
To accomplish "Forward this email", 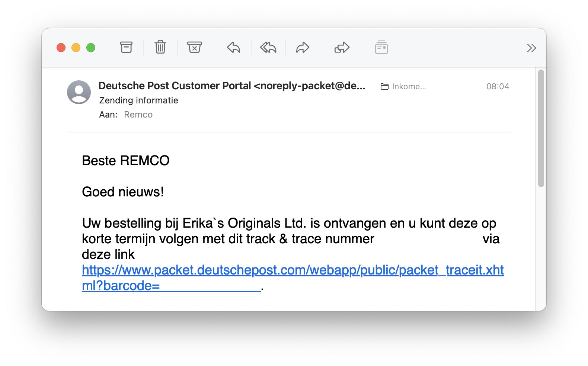I will [x=303, y=48].
